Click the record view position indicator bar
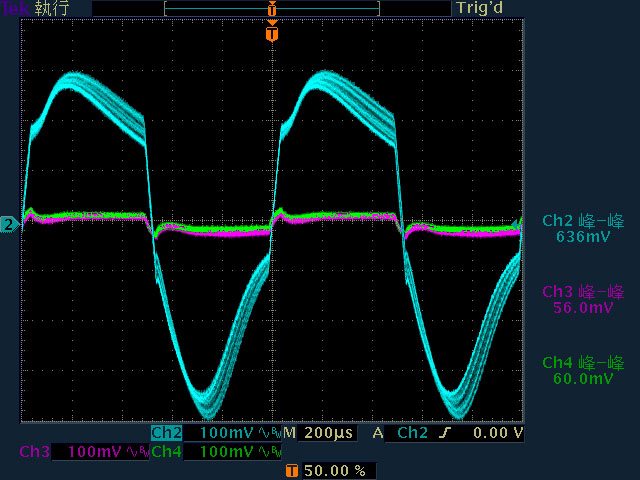This screenshot has width=640, height=480. point(271,8)
